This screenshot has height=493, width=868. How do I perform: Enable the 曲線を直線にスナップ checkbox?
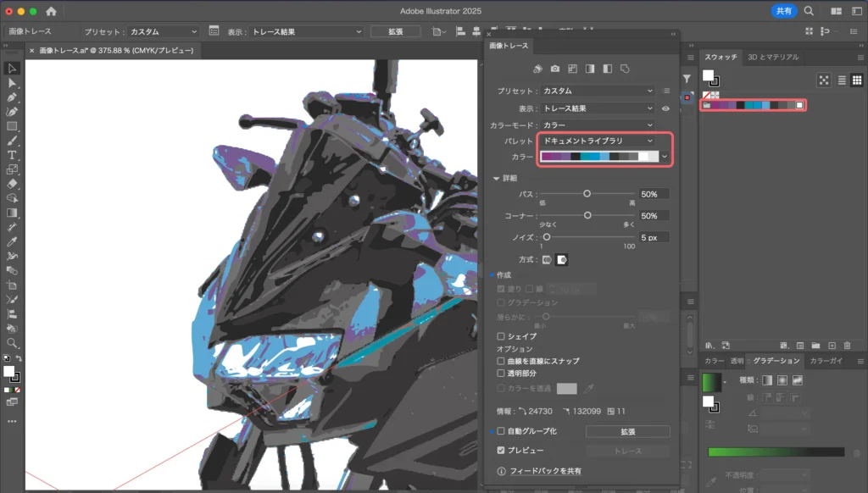click(502, 361)
